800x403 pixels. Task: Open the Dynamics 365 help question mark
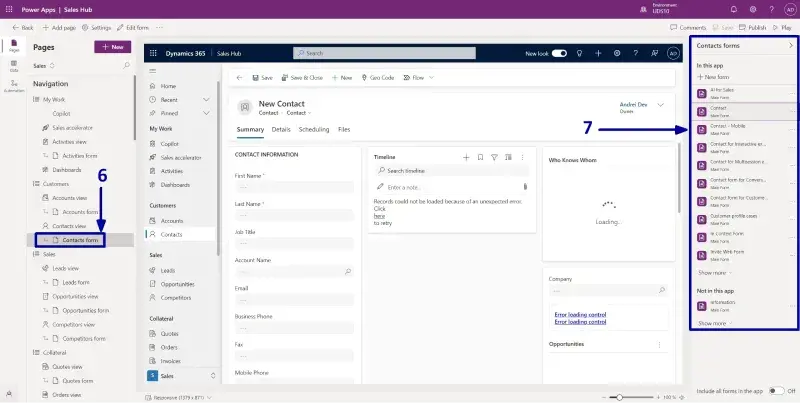tap(636, 53)
